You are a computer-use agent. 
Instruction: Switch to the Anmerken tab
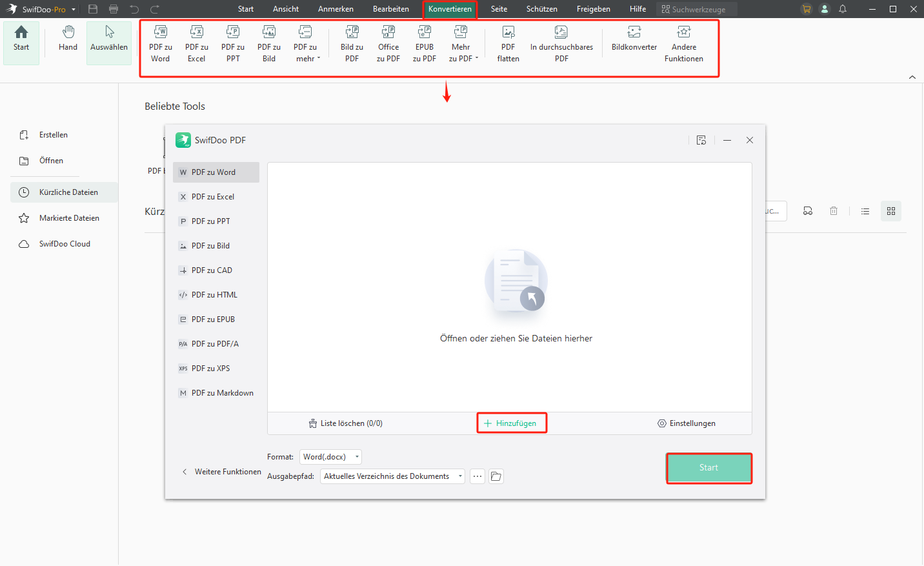tap(336, 9)
